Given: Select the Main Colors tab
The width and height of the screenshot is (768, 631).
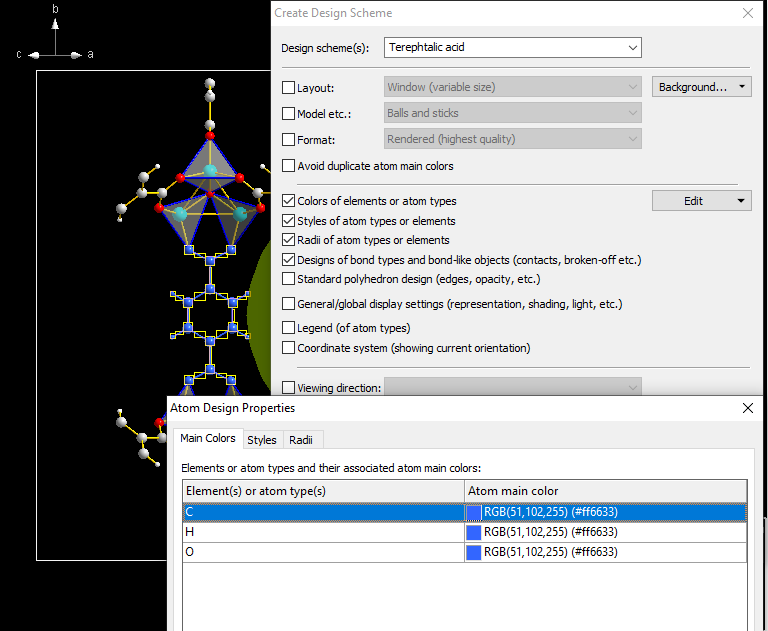Looking at the screenshot, I should 208,439.
